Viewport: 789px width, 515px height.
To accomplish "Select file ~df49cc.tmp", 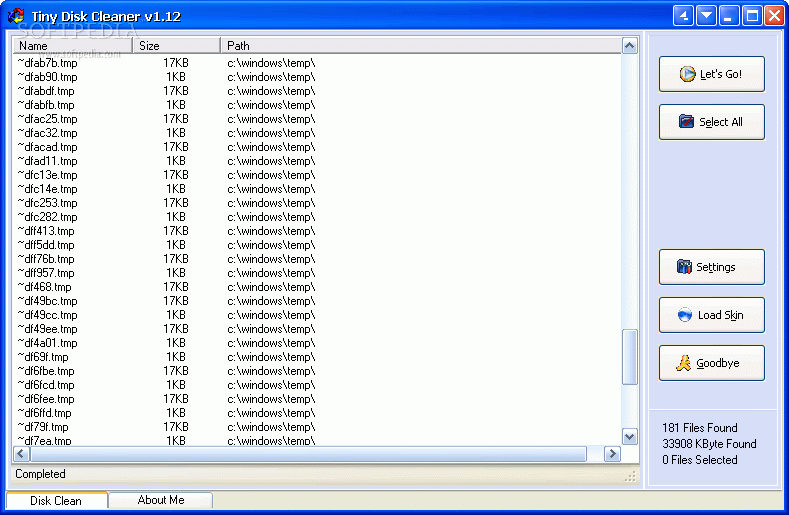I will click(x=48, y=315).
